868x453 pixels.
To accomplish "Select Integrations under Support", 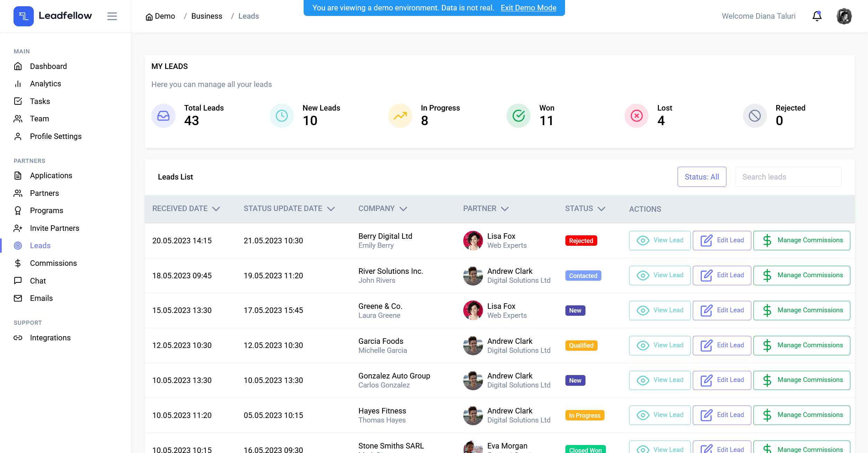I will (50, 338).
